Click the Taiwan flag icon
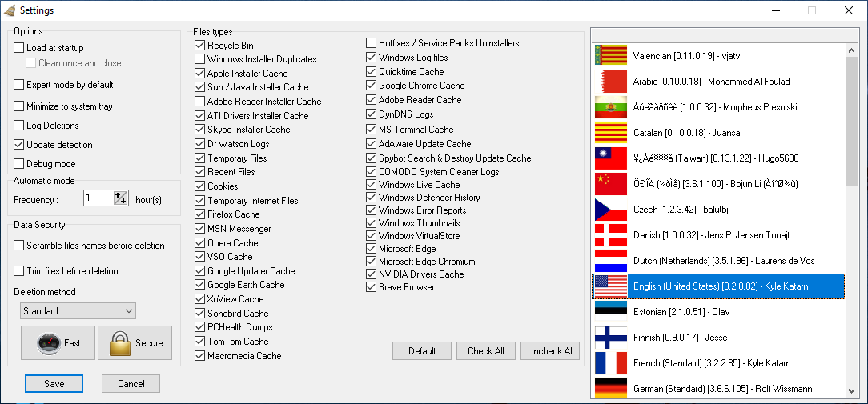The image size is (868, 404). [611, 158]
